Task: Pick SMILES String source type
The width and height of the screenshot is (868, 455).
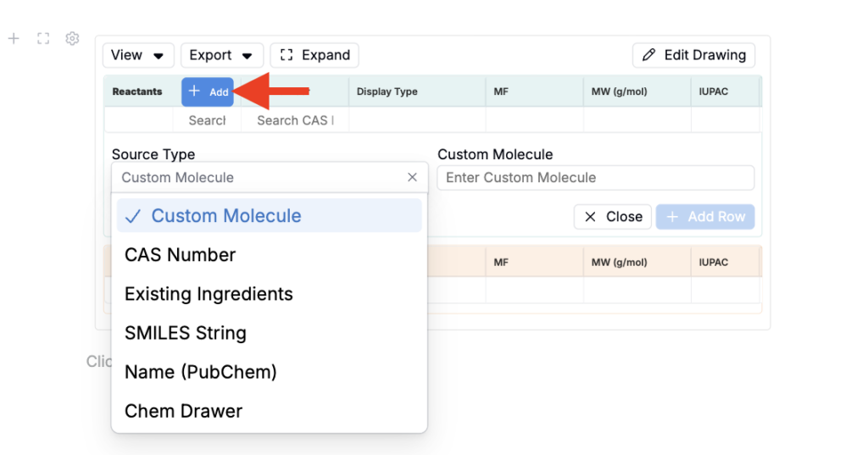Action: click(x=270, y=333)
